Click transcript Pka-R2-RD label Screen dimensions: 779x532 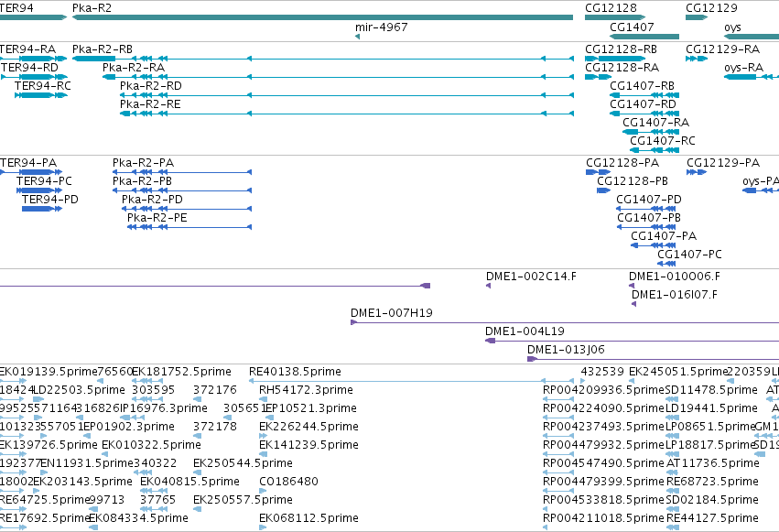coord(150,86)
